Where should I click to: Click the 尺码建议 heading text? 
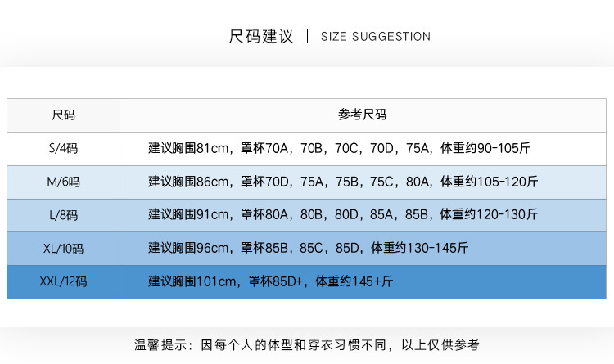point(260,37)
